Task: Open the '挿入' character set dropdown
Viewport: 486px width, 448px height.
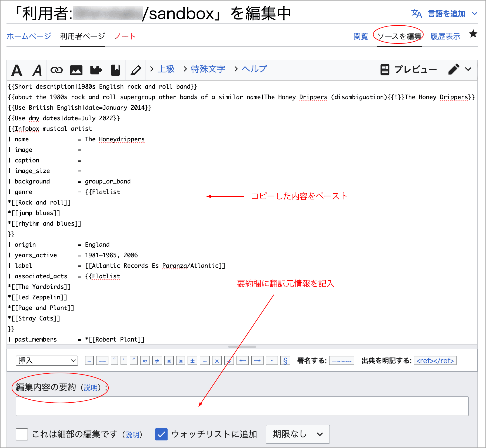Action: 47,361
